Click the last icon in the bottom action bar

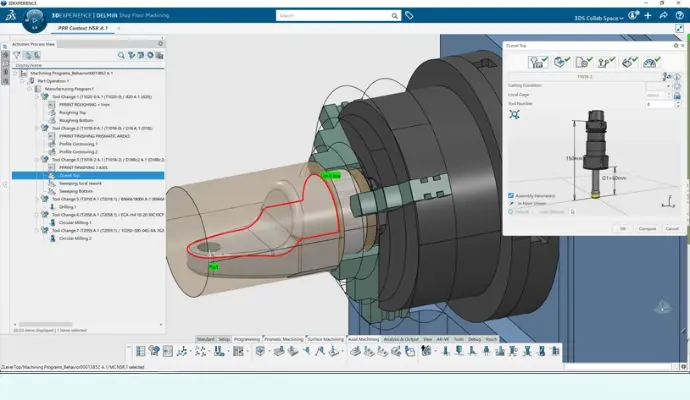click(x=555, y=351)
